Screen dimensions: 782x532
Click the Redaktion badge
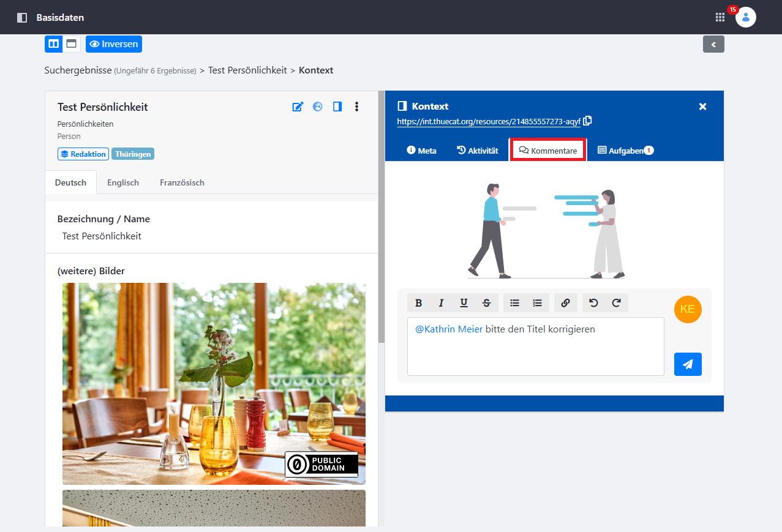pos(83,154)
